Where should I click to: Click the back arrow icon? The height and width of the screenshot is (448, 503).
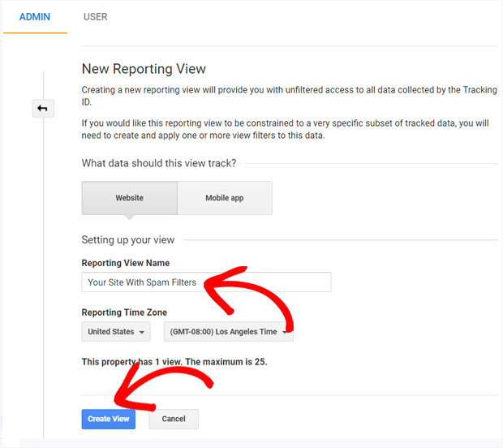point(42,108)
